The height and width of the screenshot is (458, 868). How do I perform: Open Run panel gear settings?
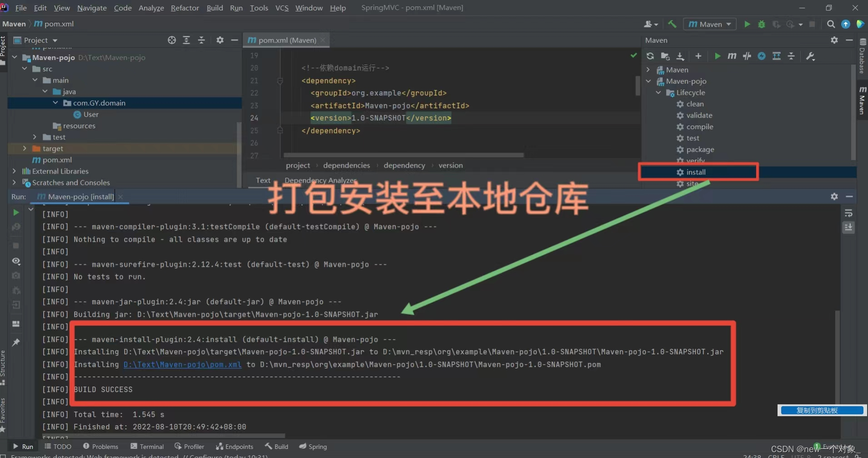click(x=834, y=196)
